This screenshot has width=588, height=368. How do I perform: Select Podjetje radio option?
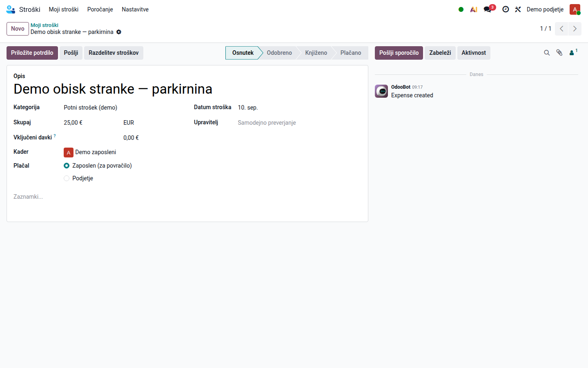pyautogui.click(x=67, y=178)
